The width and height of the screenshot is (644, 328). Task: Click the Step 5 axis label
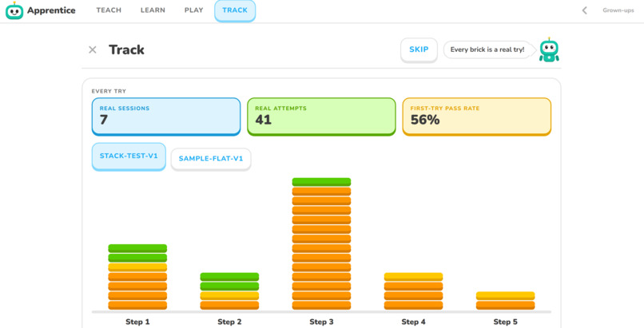506,322
